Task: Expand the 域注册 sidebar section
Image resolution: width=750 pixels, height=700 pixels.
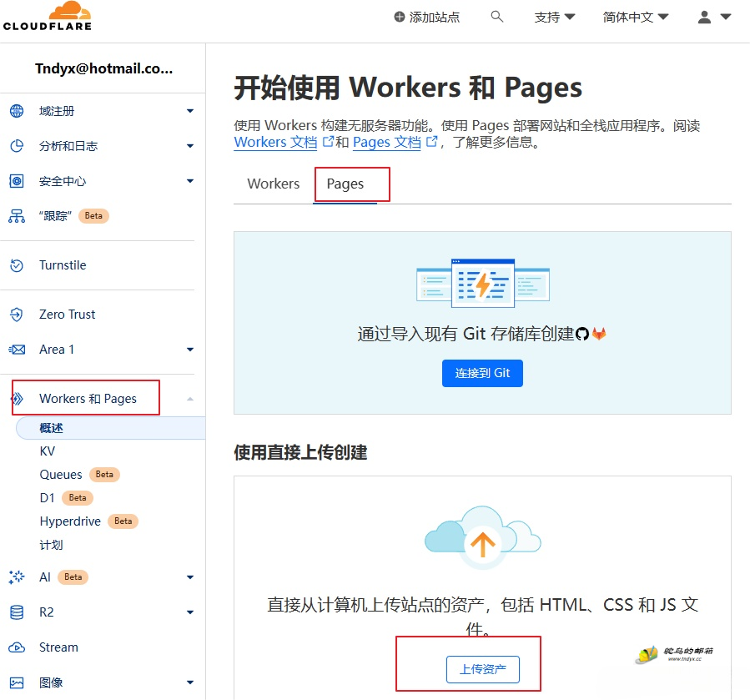Action: pos(190,111)
